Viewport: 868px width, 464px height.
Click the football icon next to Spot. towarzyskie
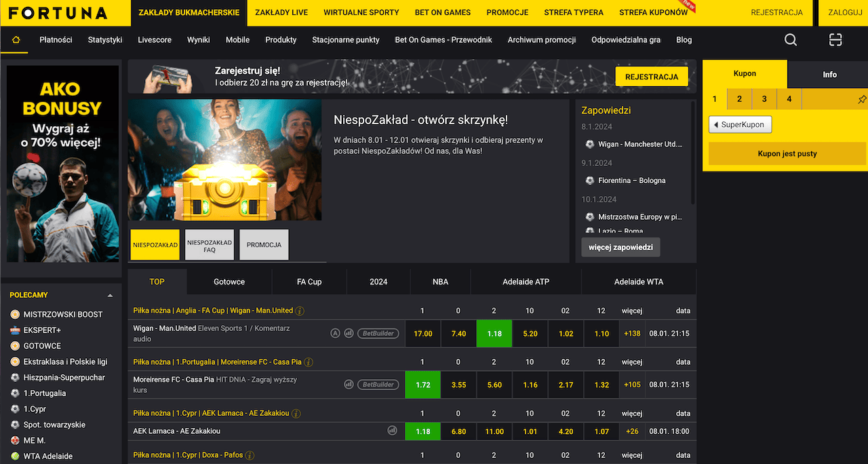click(x=15, y=425)
